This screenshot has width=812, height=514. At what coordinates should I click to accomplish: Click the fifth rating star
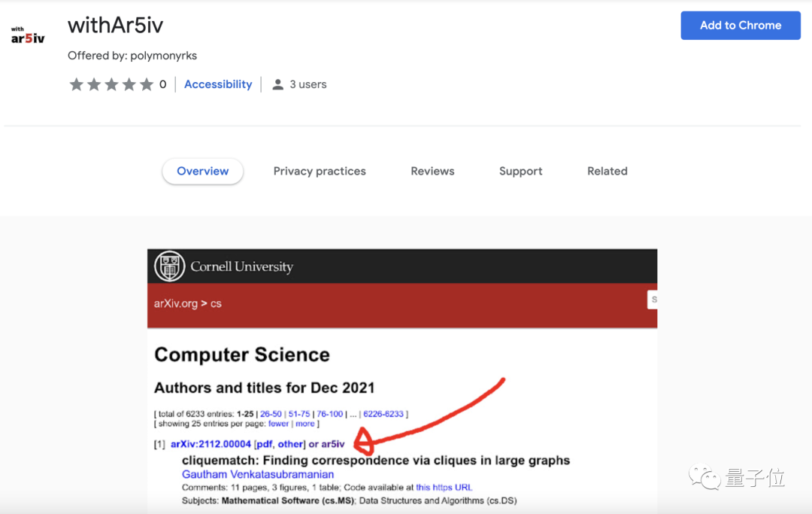tap(147, 84)
